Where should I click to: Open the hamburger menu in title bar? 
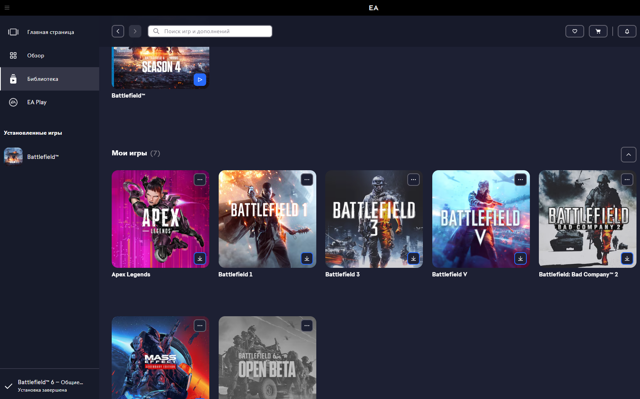coord(7,8)
